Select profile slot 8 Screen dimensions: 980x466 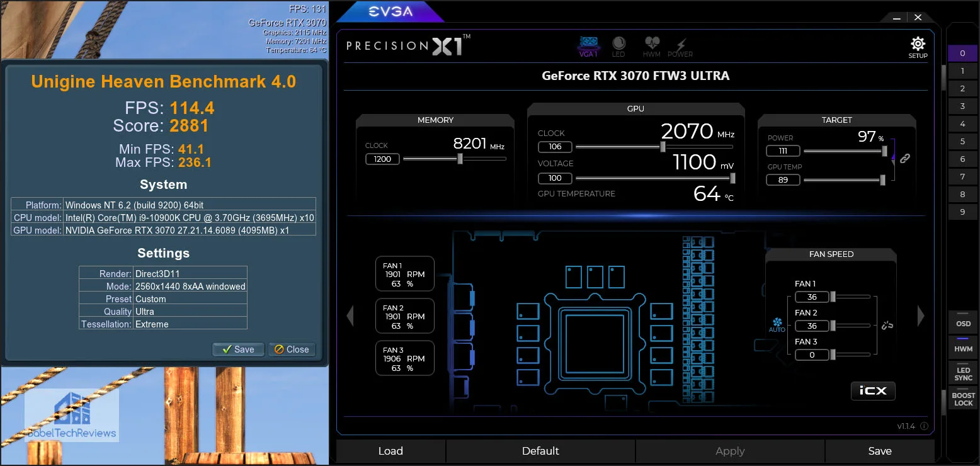tap(962, 195)
